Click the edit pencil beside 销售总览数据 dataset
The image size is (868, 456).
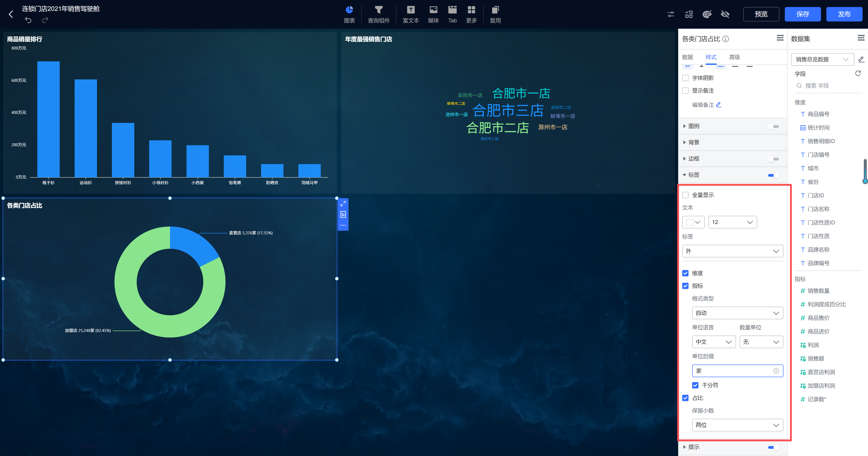point(861,60)
